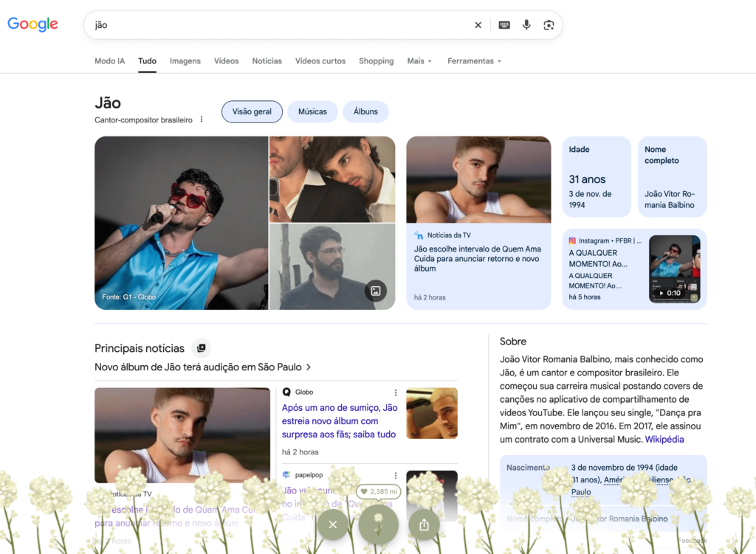
Task: Open the Notícias tab
Action: click(267, 61)
